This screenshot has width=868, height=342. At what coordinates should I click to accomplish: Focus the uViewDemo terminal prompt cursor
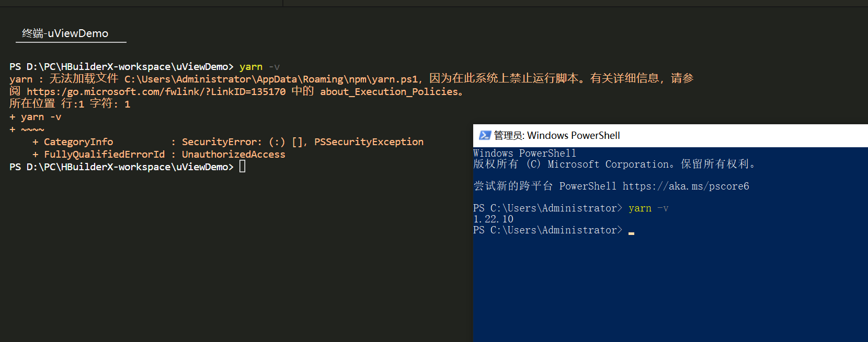tap(242, 167)
